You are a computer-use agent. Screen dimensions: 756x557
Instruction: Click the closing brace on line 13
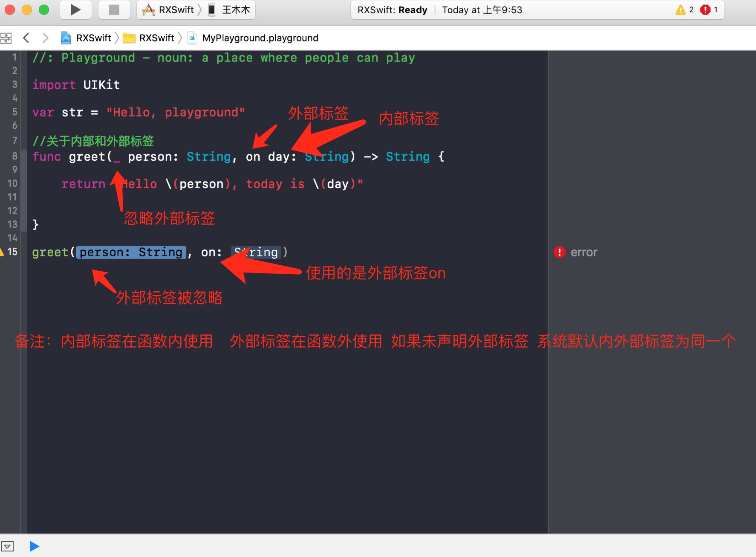pyautogui.click(x=36, y=224)
